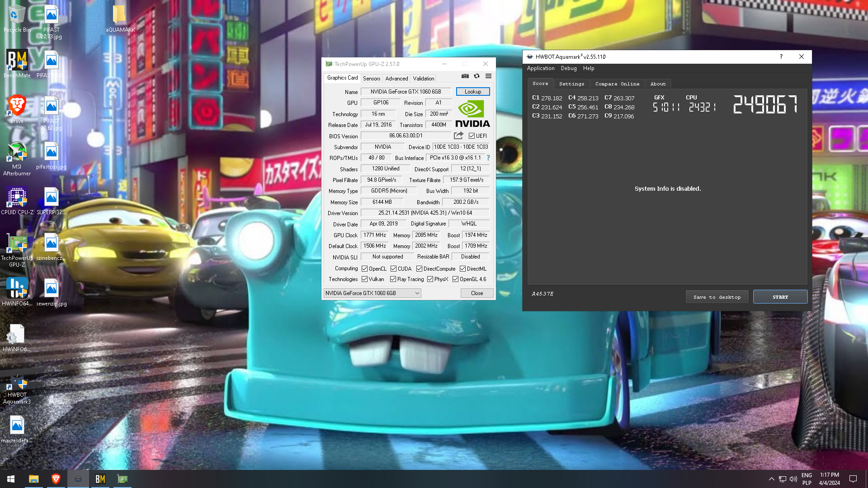Open the BenchMate desktop shortcut

(17, 64)
